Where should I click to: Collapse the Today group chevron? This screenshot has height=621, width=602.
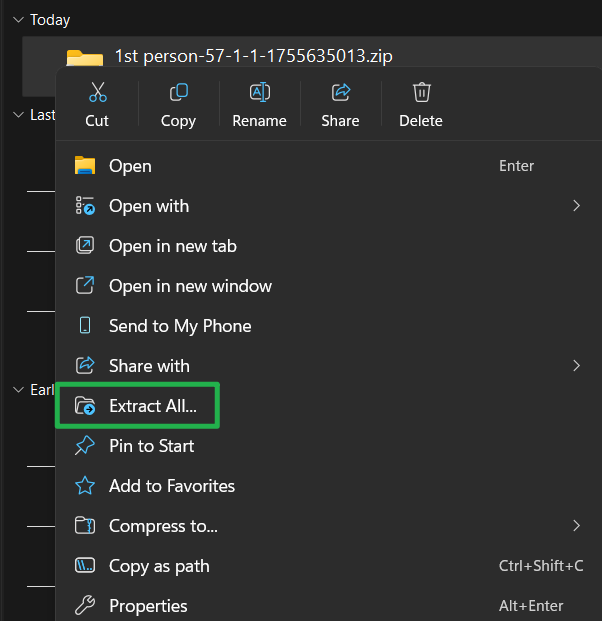[x=18, y=20]
